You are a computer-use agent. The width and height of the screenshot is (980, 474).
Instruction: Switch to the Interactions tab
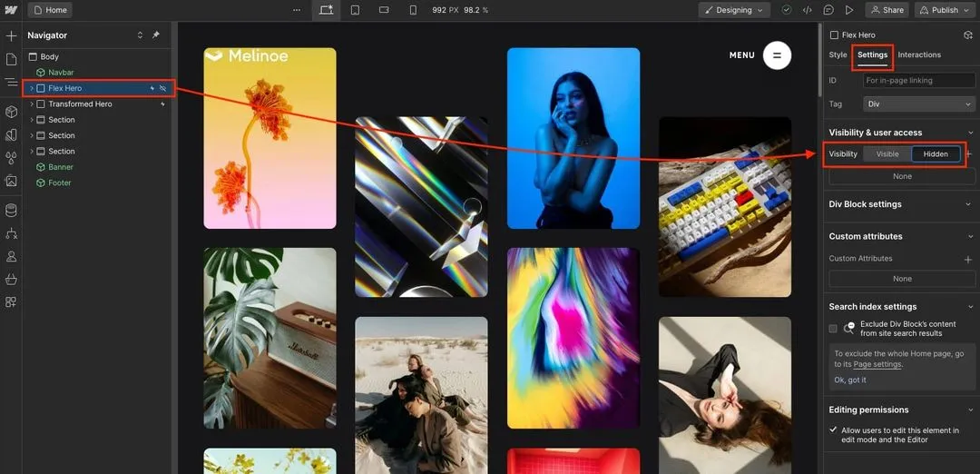point(919,55)
